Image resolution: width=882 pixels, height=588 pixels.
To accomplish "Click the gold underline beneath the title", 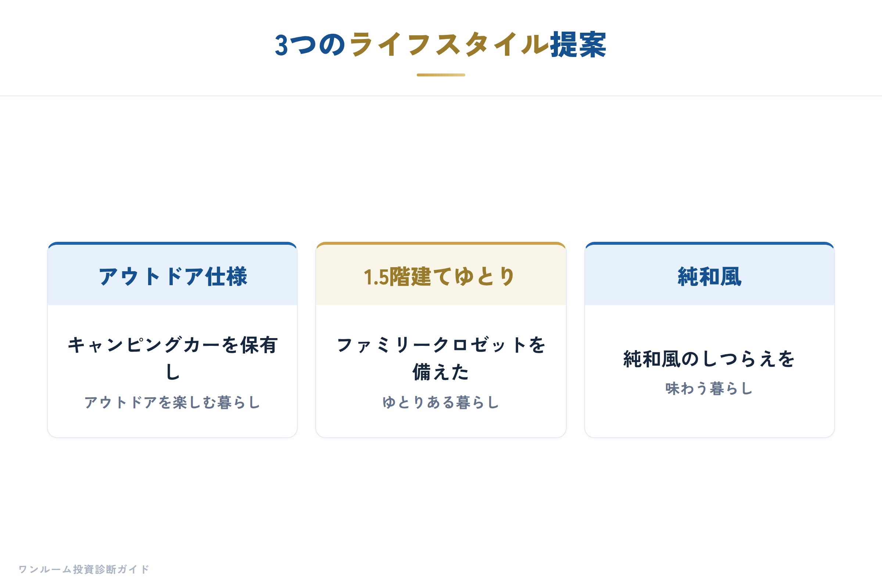I will [441, 75].
